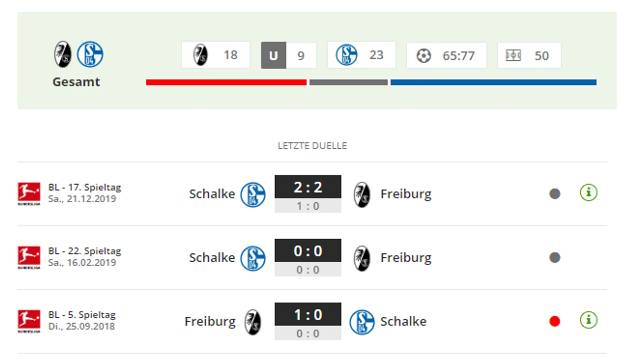Image resolution: width=633 pixels, height=364 pixels.
Task: Click Freiburg team name in 5. Spieltag row
Action: (x=210, y=322)
